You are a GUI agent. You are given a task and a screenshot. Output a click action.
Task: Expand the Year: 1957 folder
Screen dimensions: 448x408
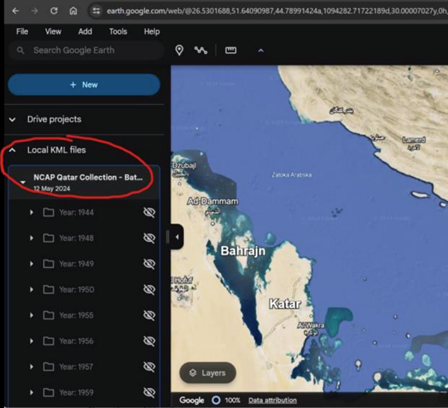(31, 367)
